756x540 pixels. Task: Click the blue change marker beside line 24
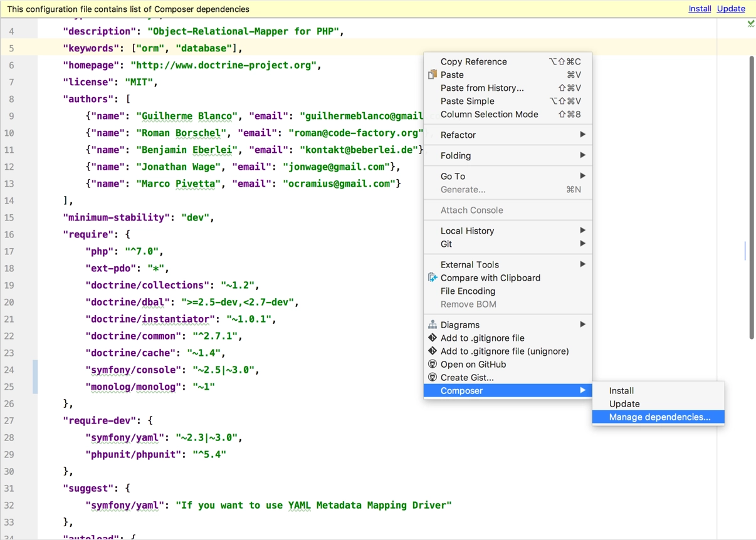click(35, 378)
